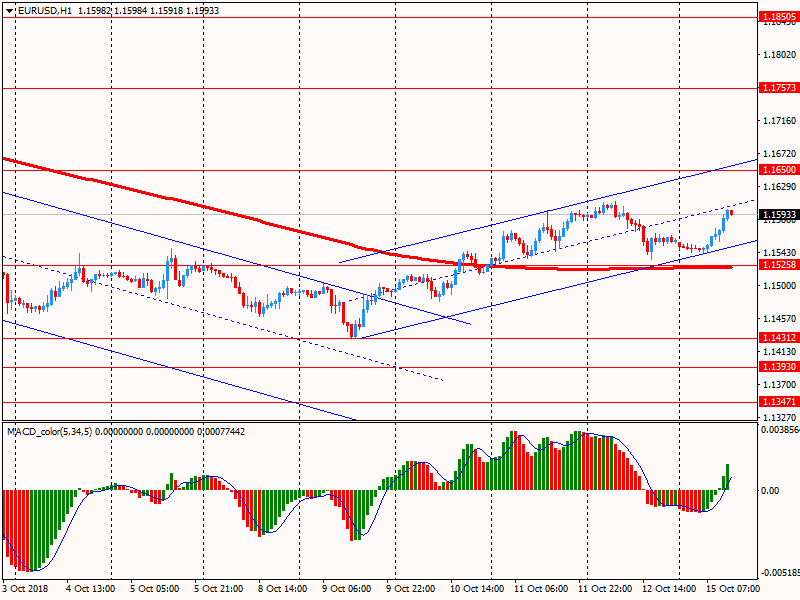Click the 1.14570 price scale value
This screenshot has height=600, width=800.
pyautogui.click(x=780, y=319)
